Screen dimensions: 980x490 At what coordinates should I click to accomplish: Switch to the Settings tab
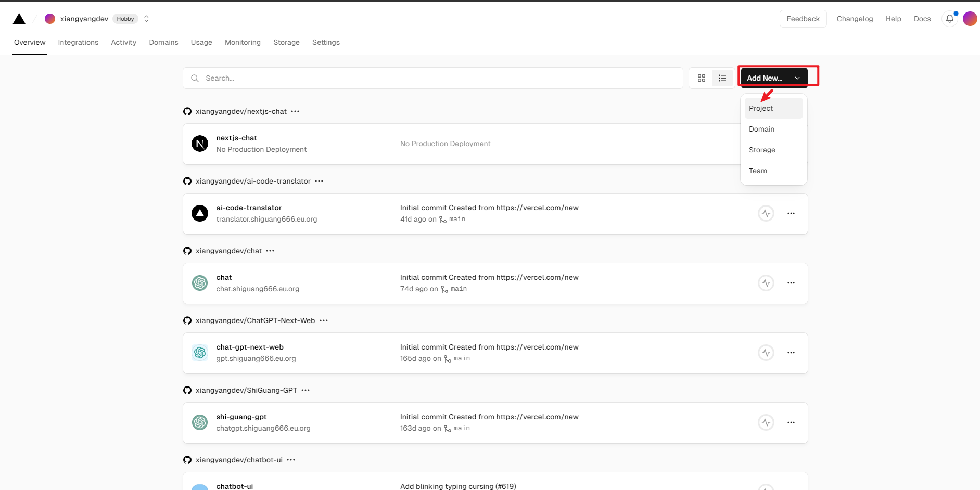click(x=326, y=42)
